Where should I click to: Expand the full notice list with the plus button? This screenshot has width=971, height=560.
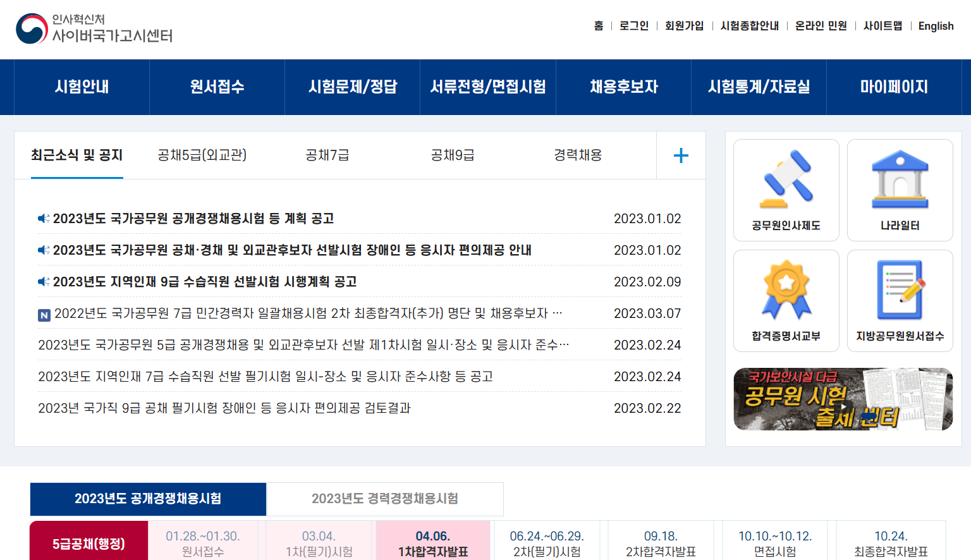[x=681, y=155]
